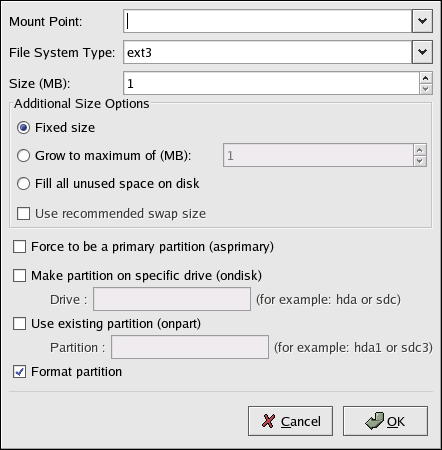Check Force to be a primary partition
This screenshot has height=450, width=442.
coord(19,247)
